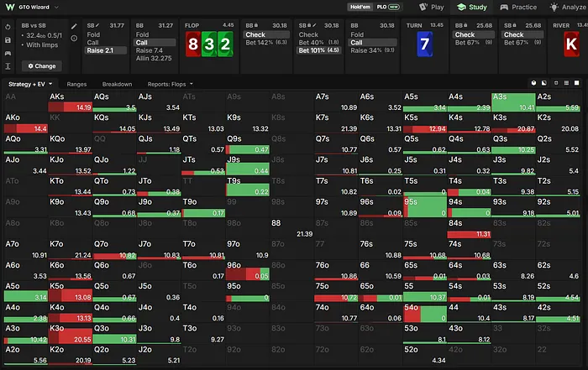Screen dimensions: 588x370
Task: Click the A3s hand cell
Action: (x=513, y=102)
